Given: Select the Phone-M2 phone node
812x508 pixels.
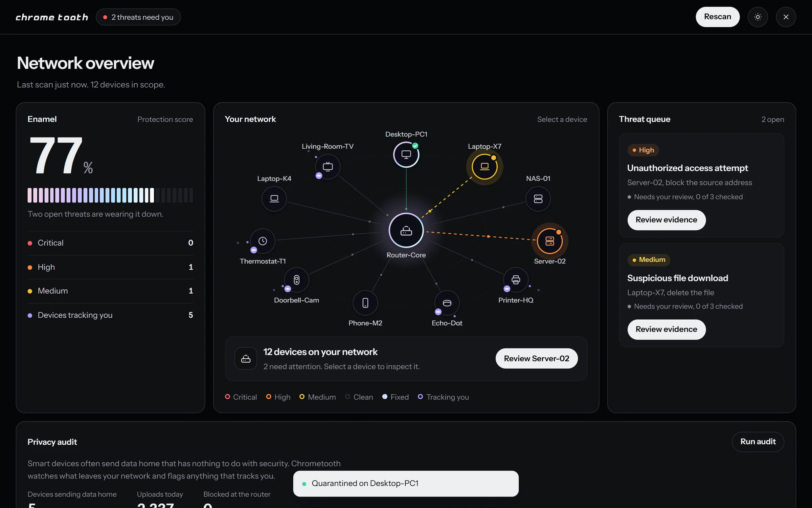Looking at the screenshot, I should [x=365, y=303].
